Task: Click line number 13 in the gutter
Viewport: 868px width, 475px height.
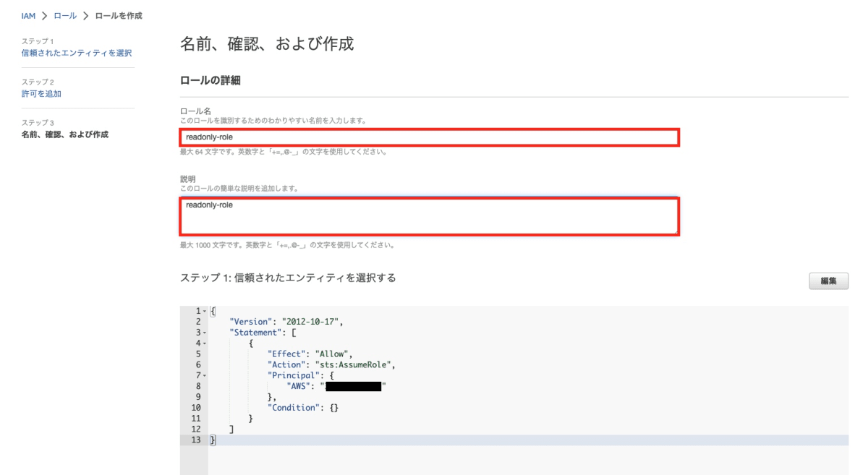Action: (195, 440)
